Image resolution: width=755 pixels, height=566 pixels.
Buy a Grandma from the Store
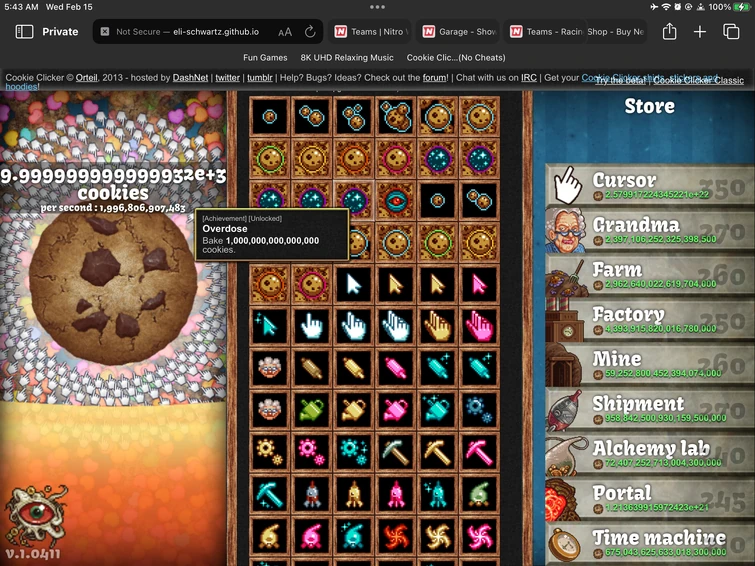(x=650, y=230)
